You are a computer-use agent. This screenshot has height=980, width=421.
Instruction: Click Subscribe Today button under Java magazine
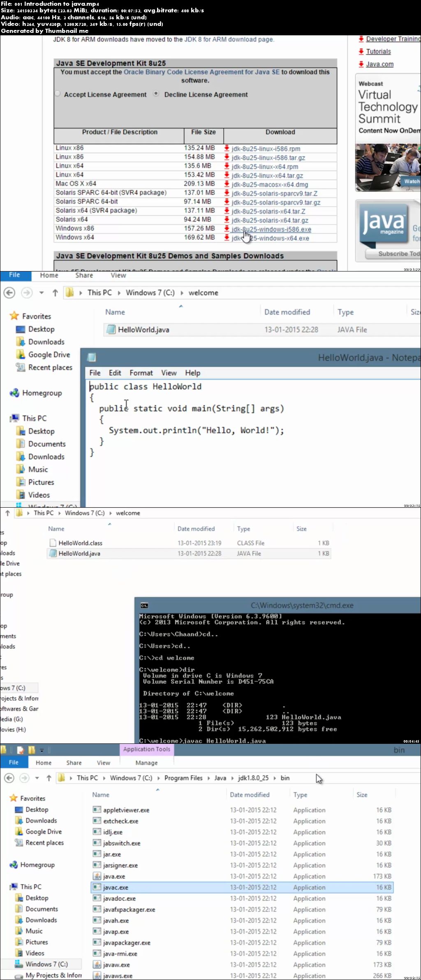[x=394, y=254]
